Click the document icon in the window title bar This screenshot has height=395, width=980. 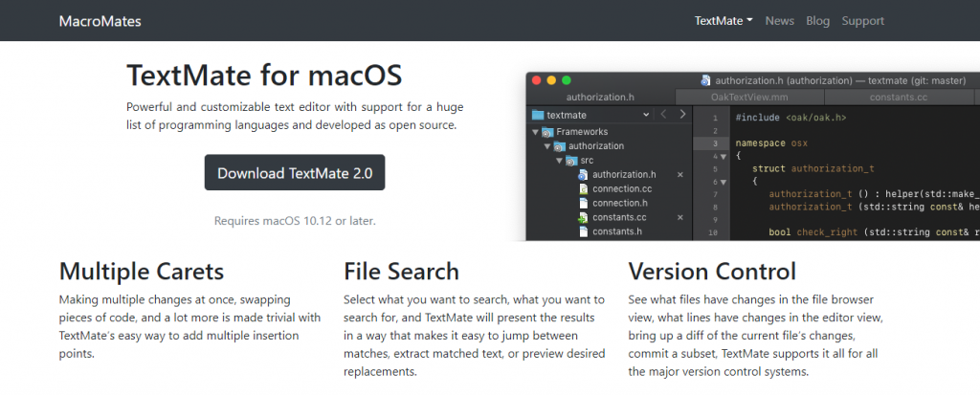(x=705, y=80)
